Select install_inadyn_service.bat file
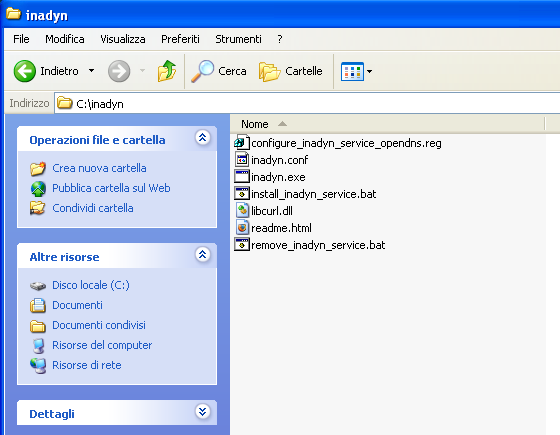 305,194
